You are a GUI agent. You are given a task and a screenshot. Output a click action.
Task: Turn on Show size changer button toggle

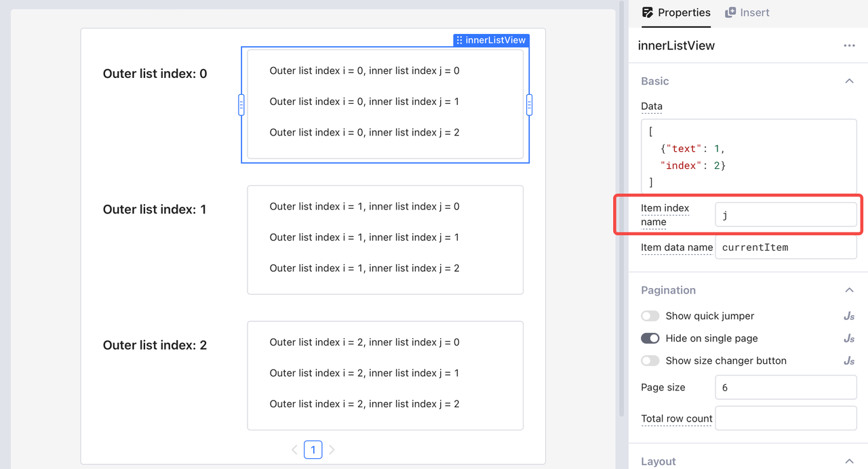pos(650,361)
